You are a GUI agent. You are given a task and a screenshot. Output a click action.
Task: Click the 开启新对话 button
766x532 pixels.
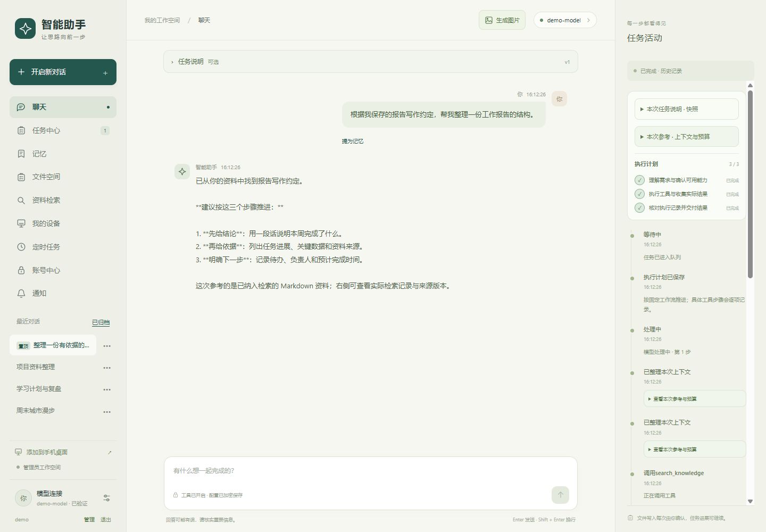pyautogui.click(x=63, y=72)
